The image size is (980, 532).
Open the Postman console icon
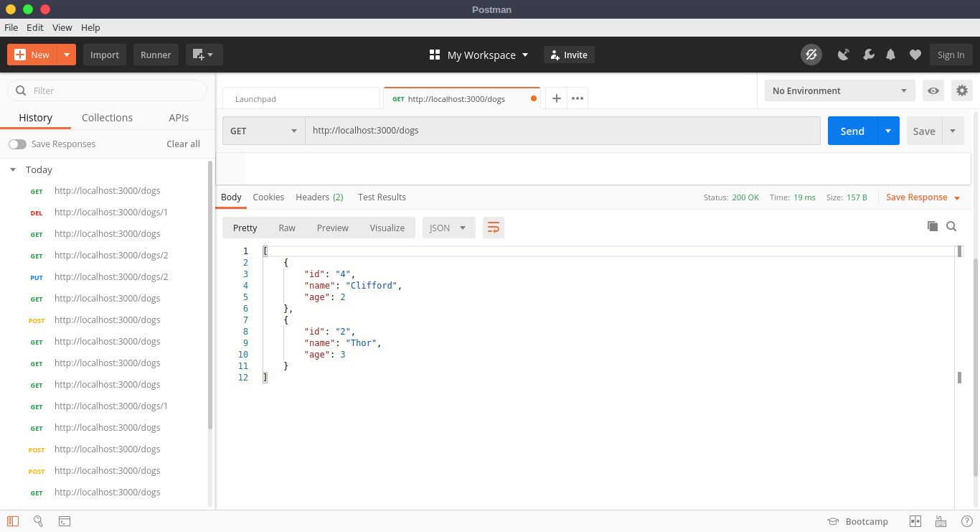coord(64,521)
